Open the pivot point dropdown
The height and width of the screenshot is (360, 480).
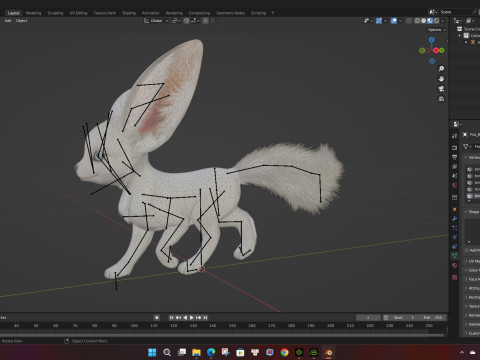[x=176, y=21]
